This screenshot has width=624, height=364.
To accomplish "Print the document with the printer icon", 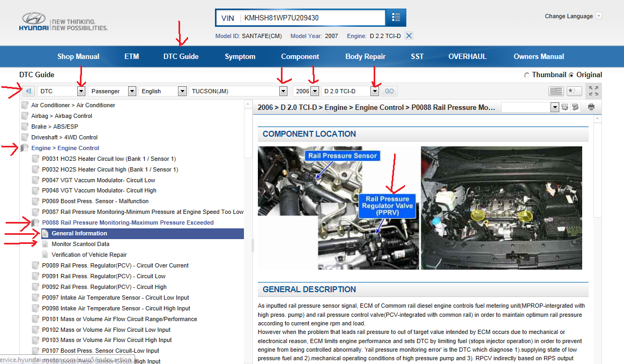I will pos(591,107).
